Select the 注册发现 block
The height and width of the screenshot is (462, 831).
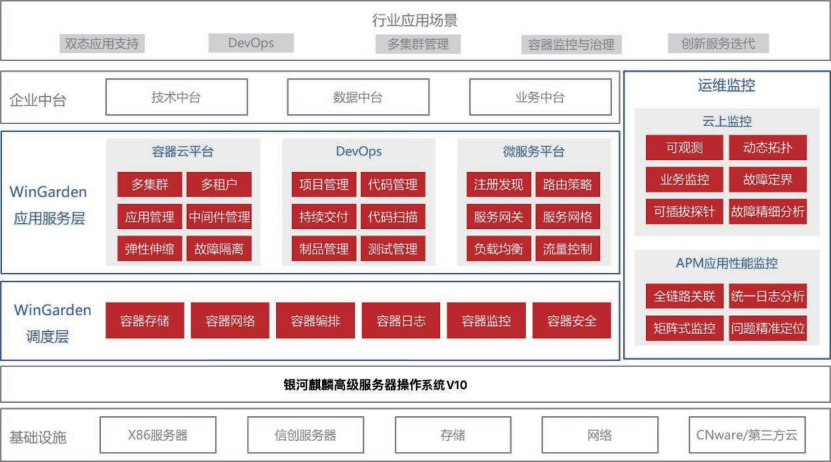click(499, 184)
